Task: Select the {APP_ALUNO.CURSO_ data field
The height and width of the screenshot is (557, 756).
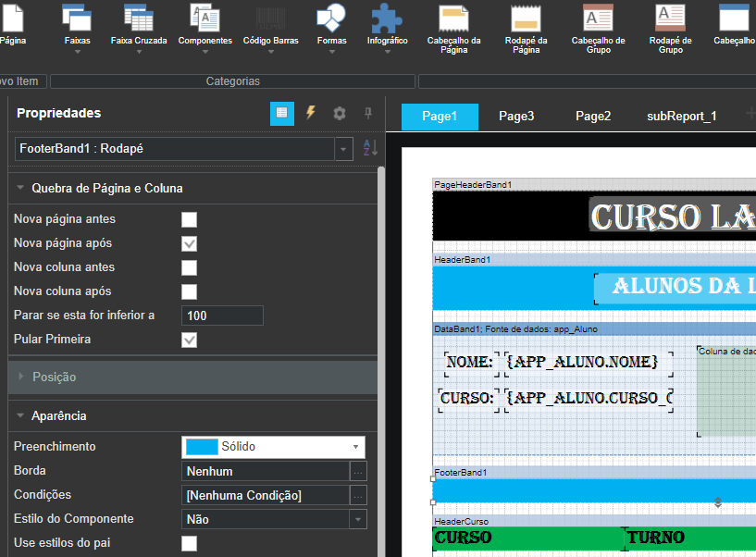Action: [589, 400]
